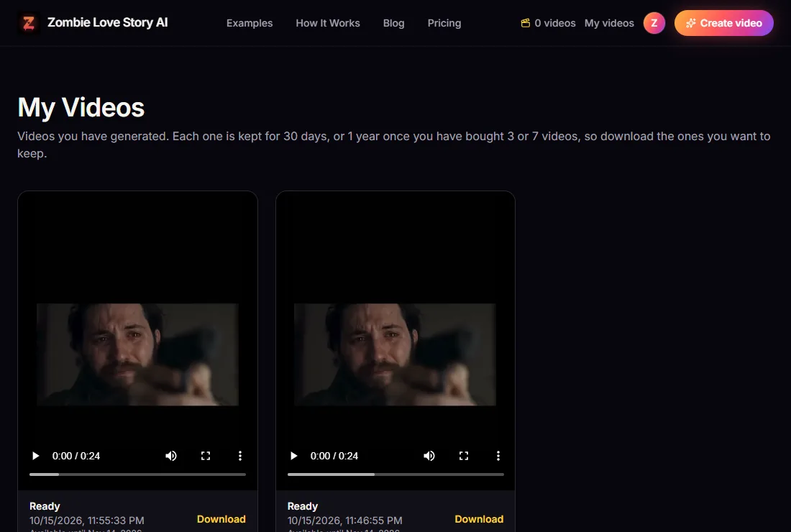
Task: Open the Examples page
Action: point(250,23)
